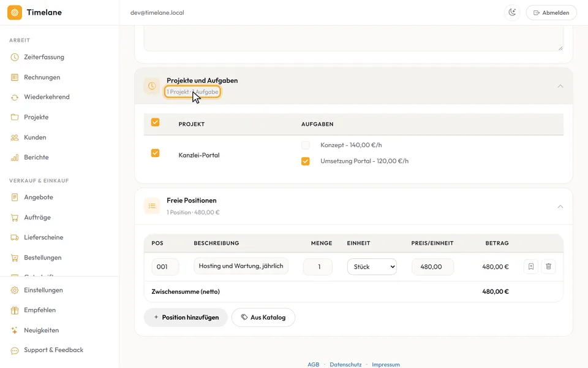Click the Aus Katalog button
The height and width of the screenshot is (368, 588).
click(x=263, y=317)
